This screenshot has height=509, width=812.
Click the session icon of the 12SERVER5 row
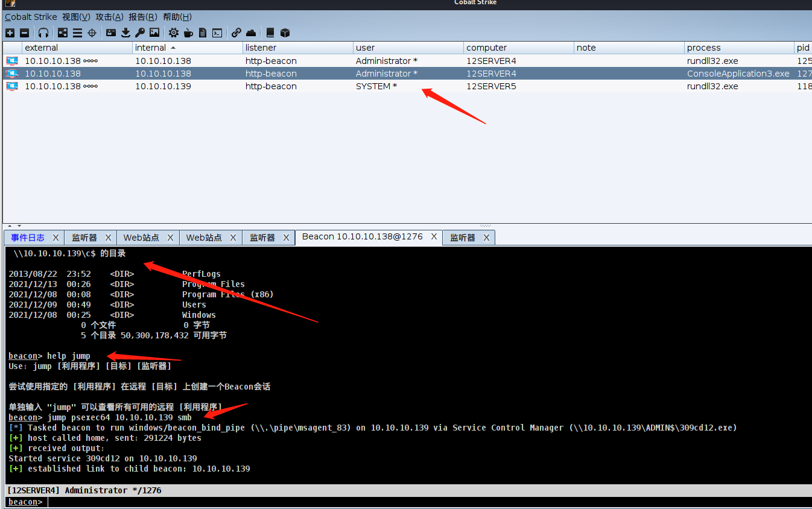click(x=12, y=86)
